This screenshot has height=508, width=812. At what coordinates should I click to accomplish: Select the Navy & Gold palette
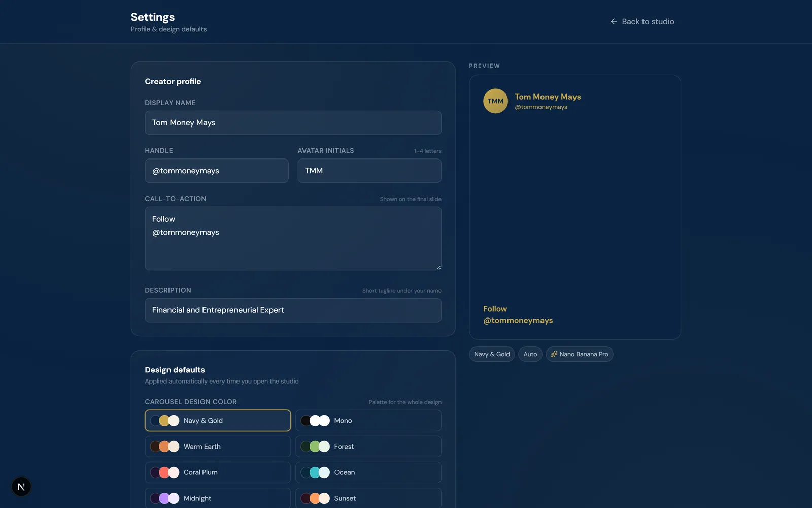pyautogui.click(x=218, y=421)
